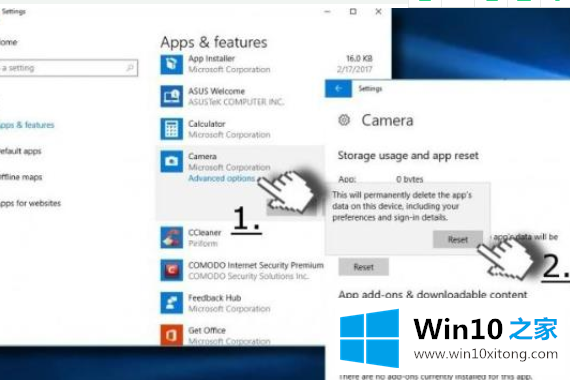Select App Installer entry name
Screen dimensions: 570x380
[212, 59]
